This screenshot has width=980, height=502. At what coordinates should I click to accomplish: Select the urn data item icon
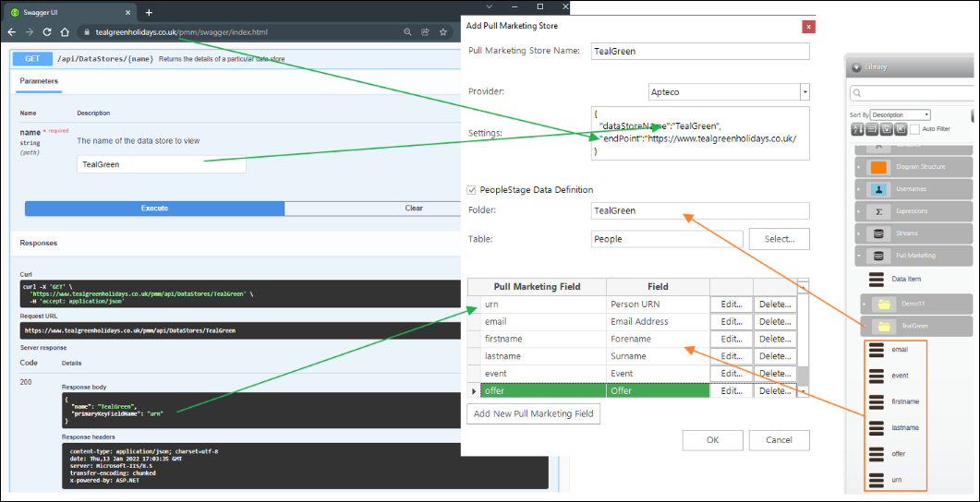click(877, 480)
